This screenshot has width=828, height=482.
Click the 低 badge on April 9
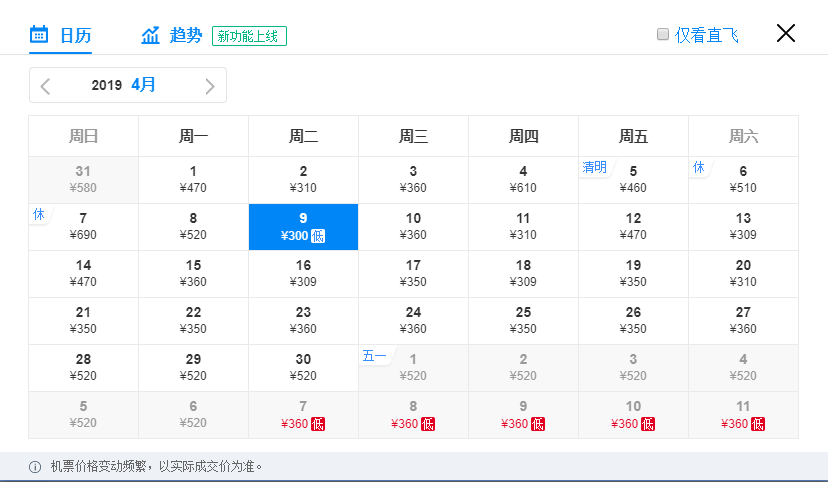pos(318,236)
